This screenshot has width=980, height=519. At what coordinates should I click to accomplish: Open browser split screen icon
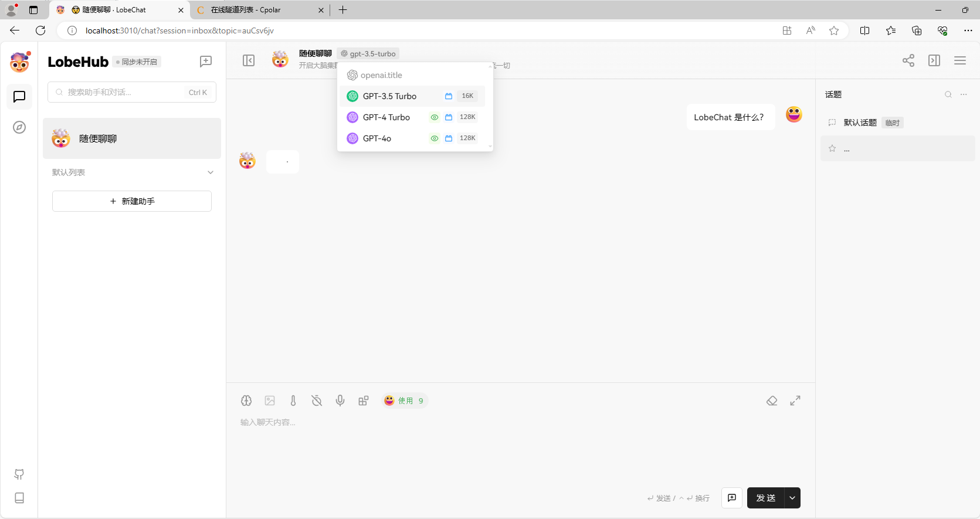864,30
